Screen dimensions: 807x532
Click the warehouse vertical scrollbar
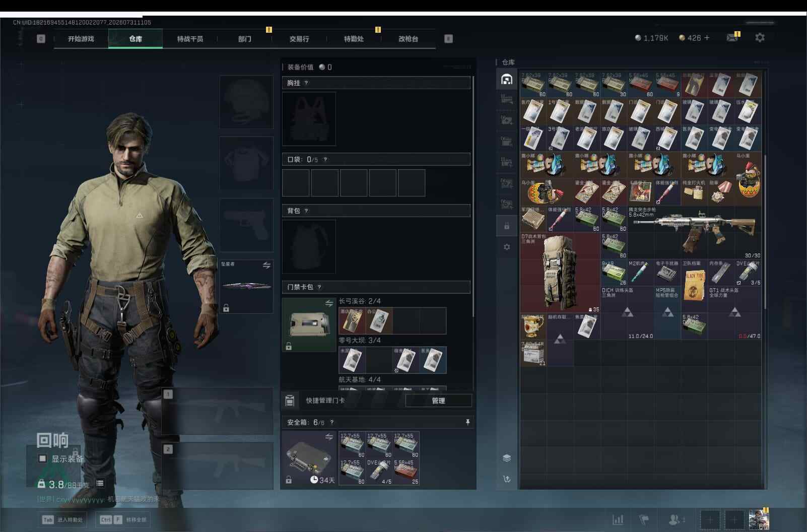coord(765,232)
